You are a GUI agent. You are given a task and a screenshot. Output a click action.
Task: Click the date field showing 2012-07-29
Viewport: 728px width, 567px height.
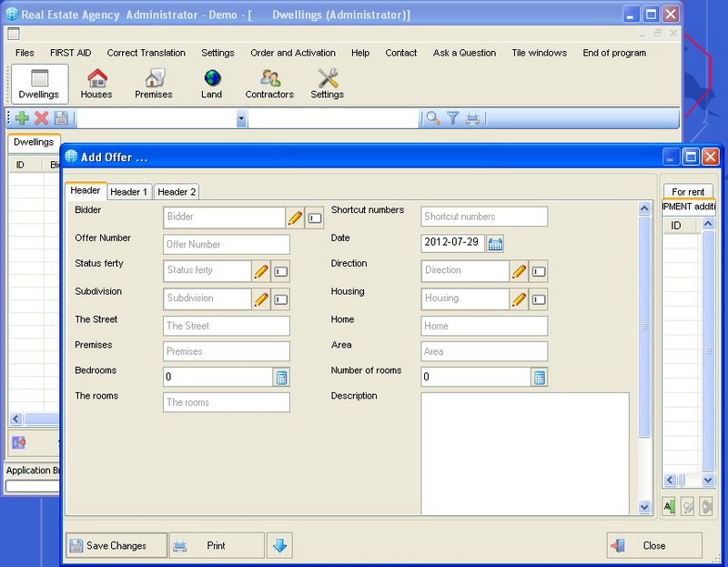(x=452, y=243)
